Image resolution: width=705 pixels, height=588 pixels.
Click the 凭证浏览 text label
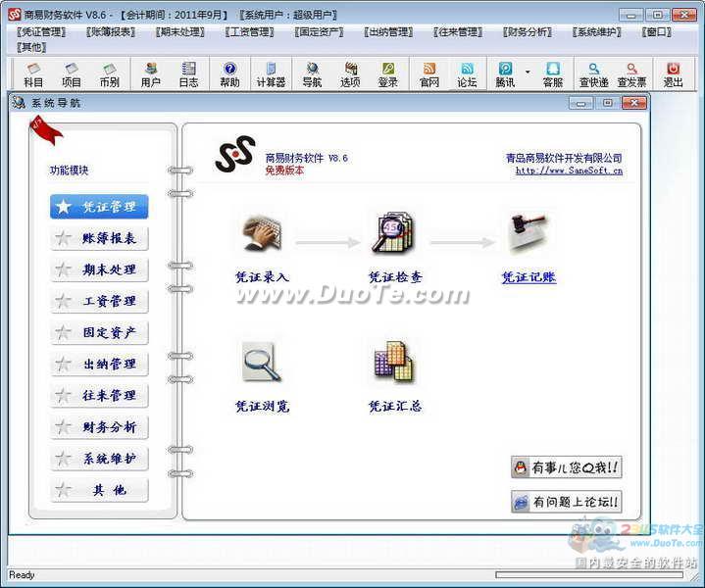(x=262, y=407)
